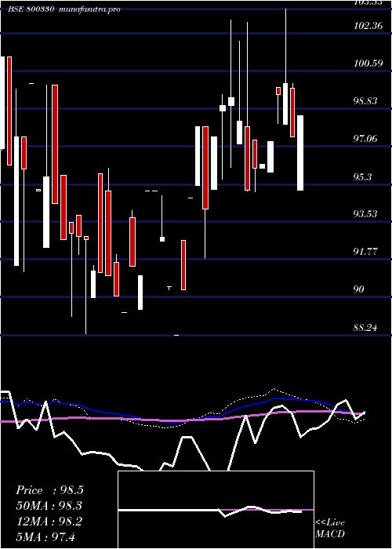Select the 90 price axis label
The image size is (392, 549).
point(359,289)
